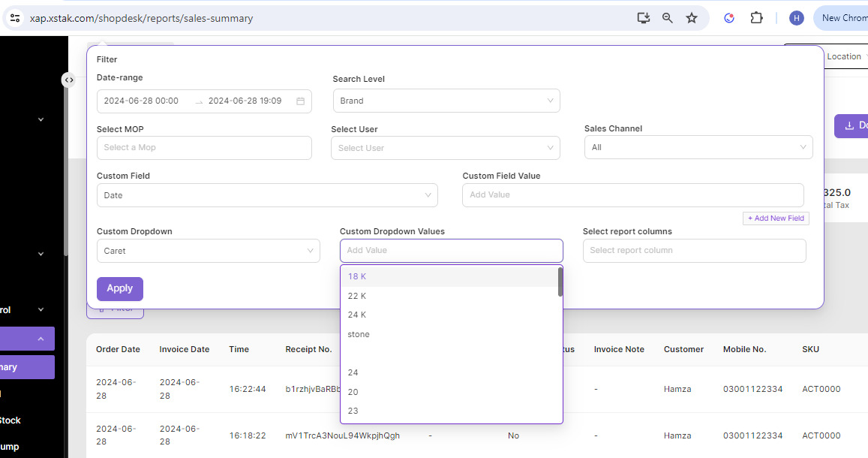Image resolution: width=868 pixels, height=458 pixels.
Task: Open the browser extensions puzzle icon
Action: tap(757, 18)
